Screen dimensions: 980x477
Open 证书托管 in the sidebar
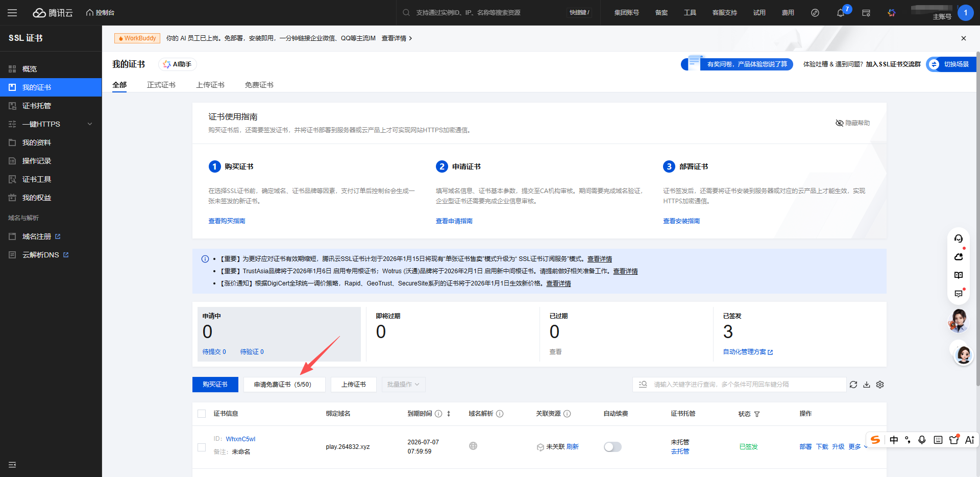tap(37, 106)
